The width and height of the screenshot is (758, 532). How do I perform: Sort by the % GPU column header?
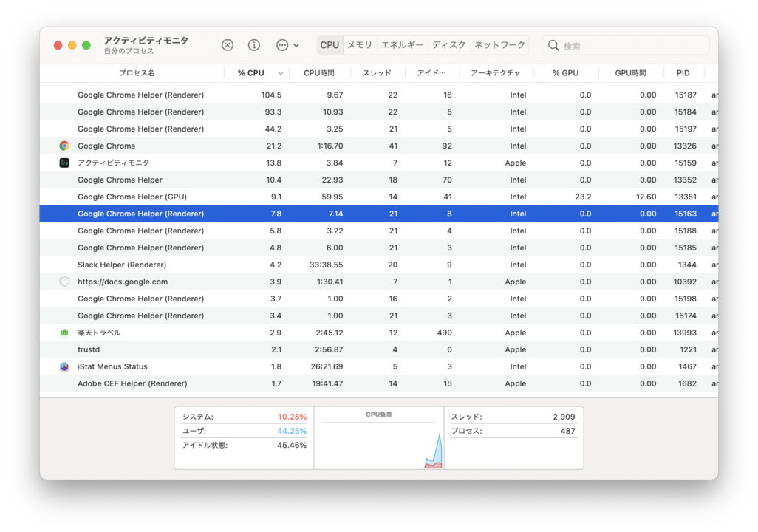coord(566,73)
